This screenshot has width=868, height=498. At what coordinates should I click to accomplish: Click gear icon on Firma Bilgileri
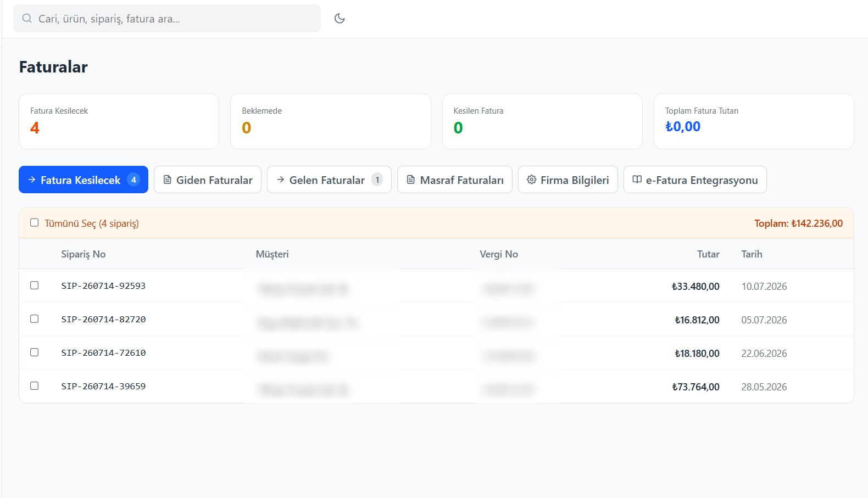coord(531,180)
